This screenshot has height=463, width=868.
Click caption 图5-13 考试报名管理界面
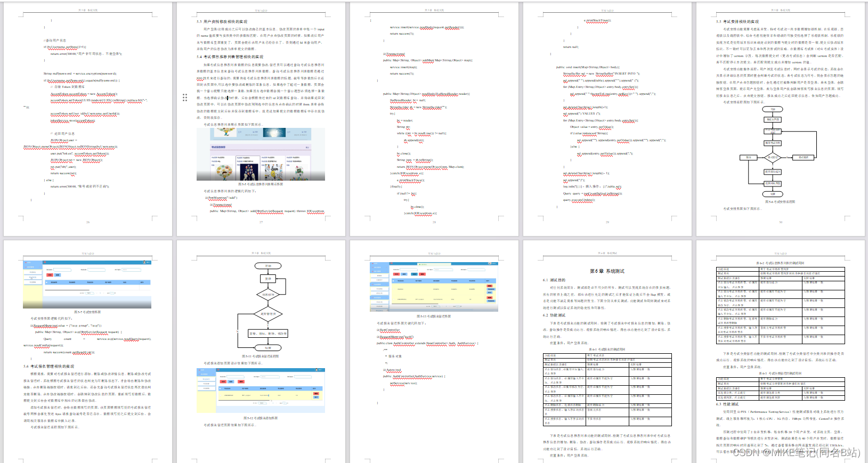[x=434, y=316]
